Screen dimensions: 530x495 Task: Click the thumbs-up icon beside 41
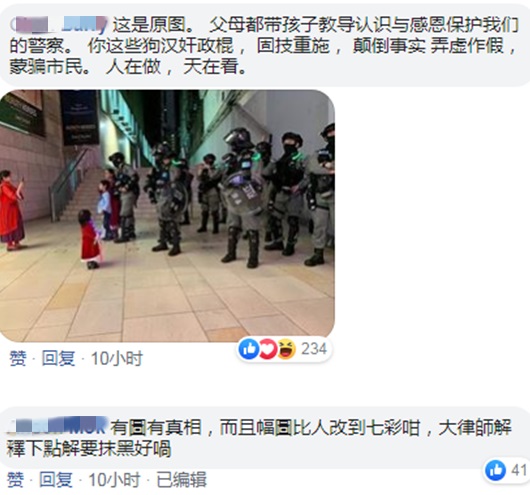tap(495, 470)
